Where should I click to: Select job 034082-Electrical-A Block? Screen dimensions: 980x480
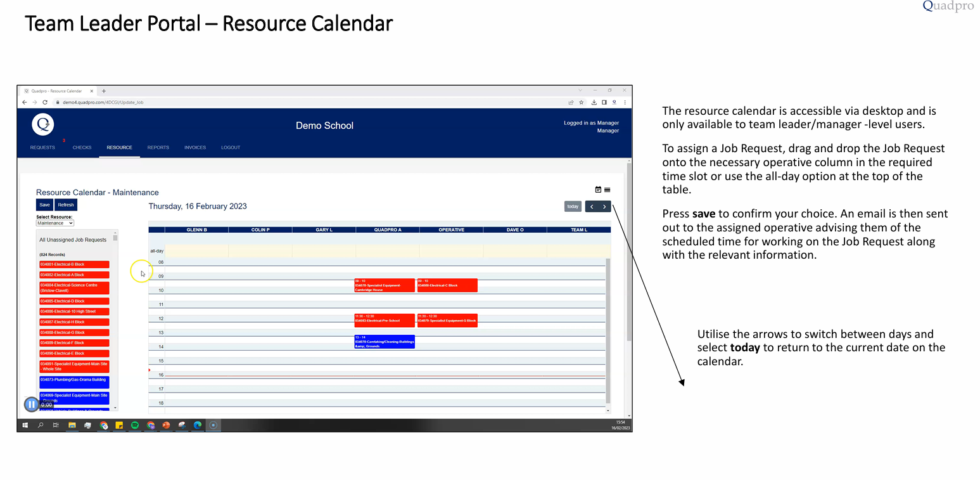click(x=74, y=275)
